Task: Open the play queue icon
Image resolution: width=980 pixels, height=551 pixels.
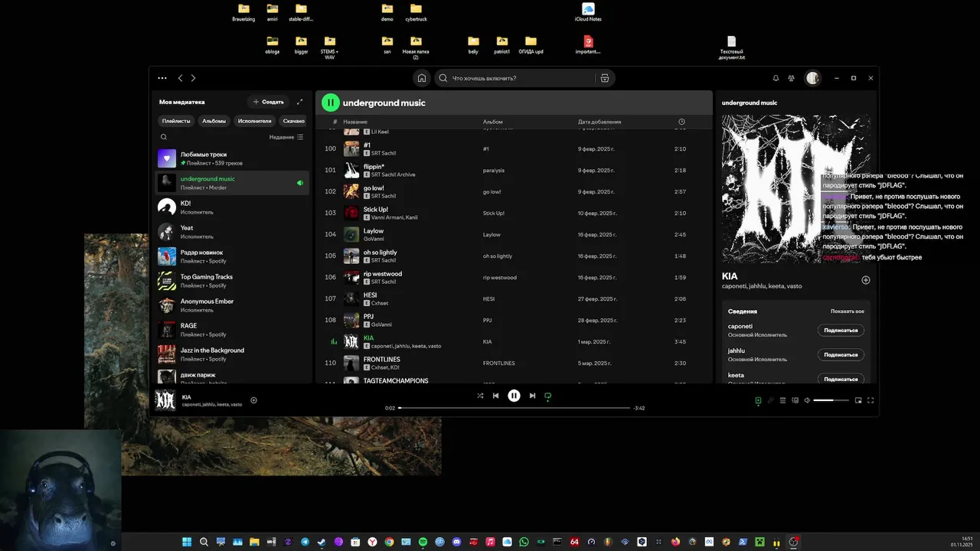Action: click(782, 400)
